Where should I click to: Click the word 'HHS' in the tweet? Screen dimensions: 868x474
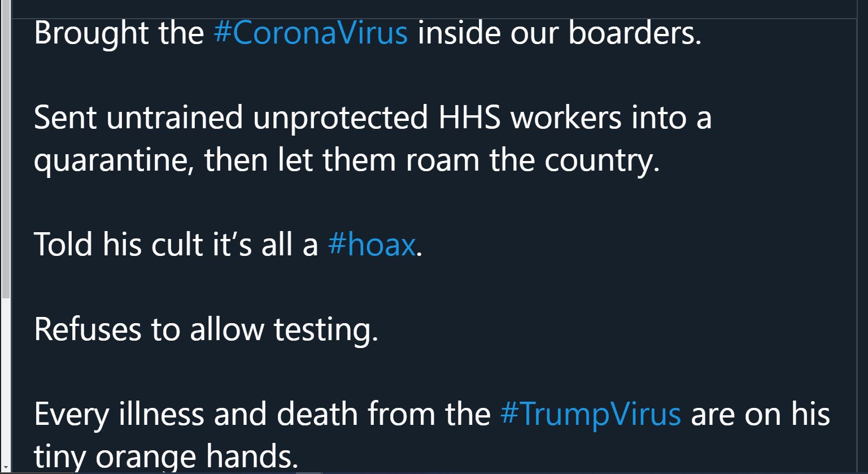(x=470, y=118)
